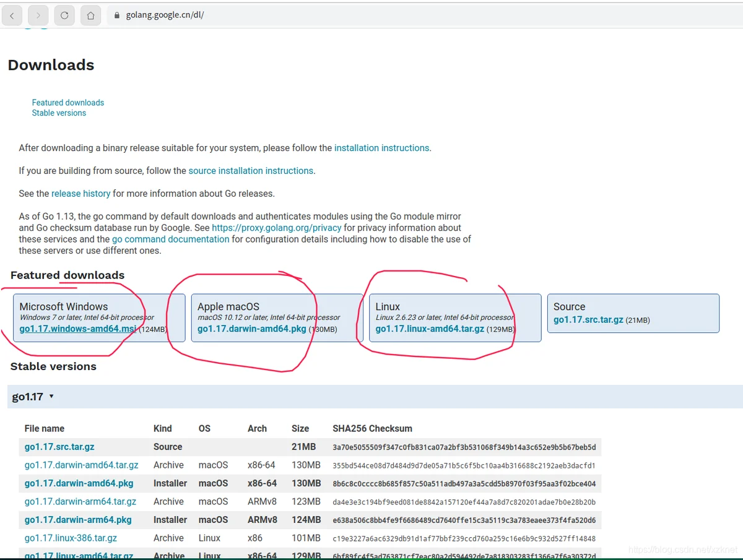743x560 pixels.
Task: Reload the page with the refresh icon
Action: coord(64,15)
